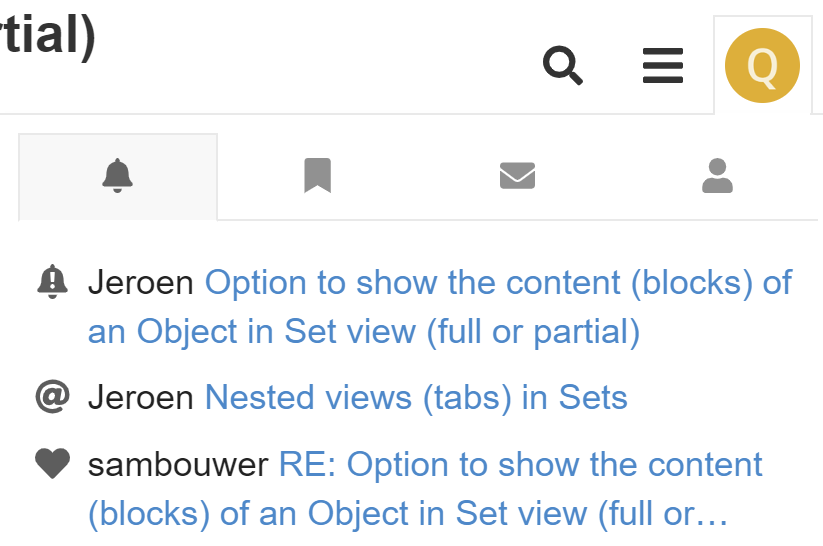Open "RE: Option to show the content" reply link
Viewport: 823px width, 546px height.
pyautogui.click(x=520, y=465)
